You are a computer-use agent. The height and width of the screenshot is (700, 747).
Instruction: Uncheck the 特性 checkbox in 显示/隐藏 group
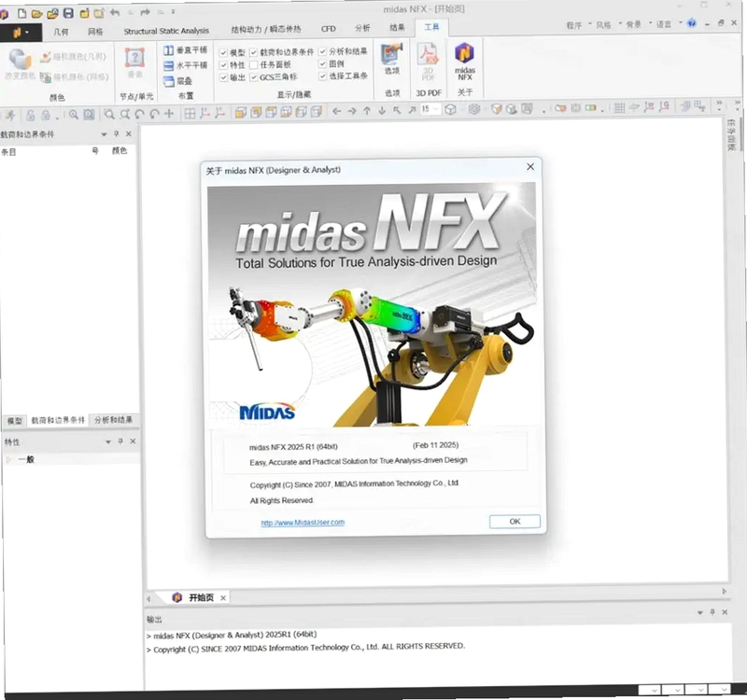click(223, 64)
